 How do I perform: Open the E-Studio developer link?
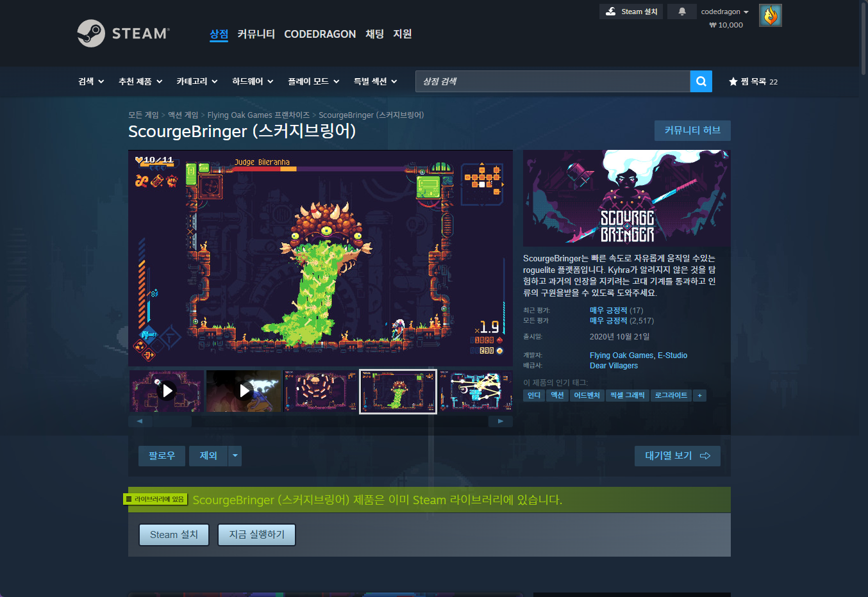coord(672,356)
